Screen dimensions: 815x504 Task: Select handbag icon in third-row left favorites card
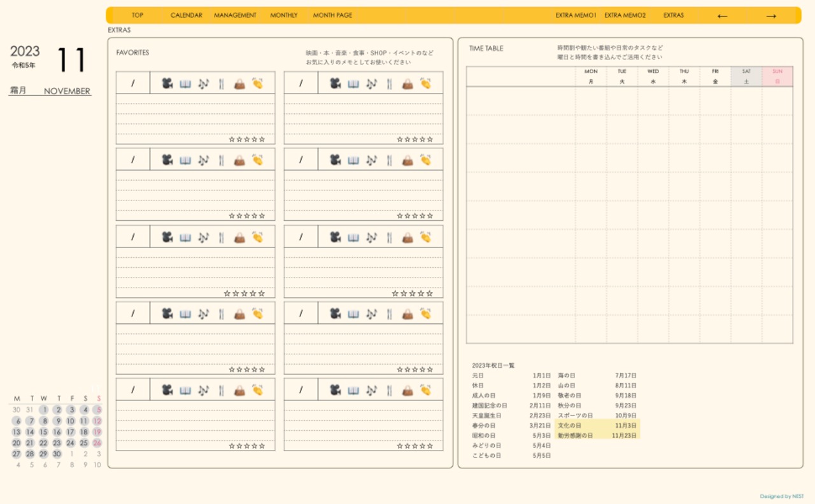tap(239, 237)
